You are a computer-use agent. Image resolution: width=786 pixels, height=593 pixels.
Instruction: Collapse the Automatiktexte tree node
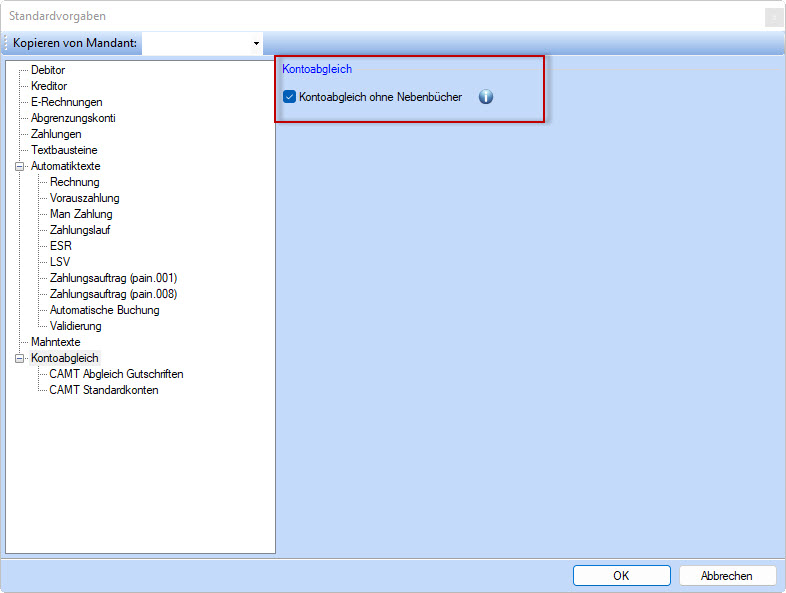click(19, 166)
